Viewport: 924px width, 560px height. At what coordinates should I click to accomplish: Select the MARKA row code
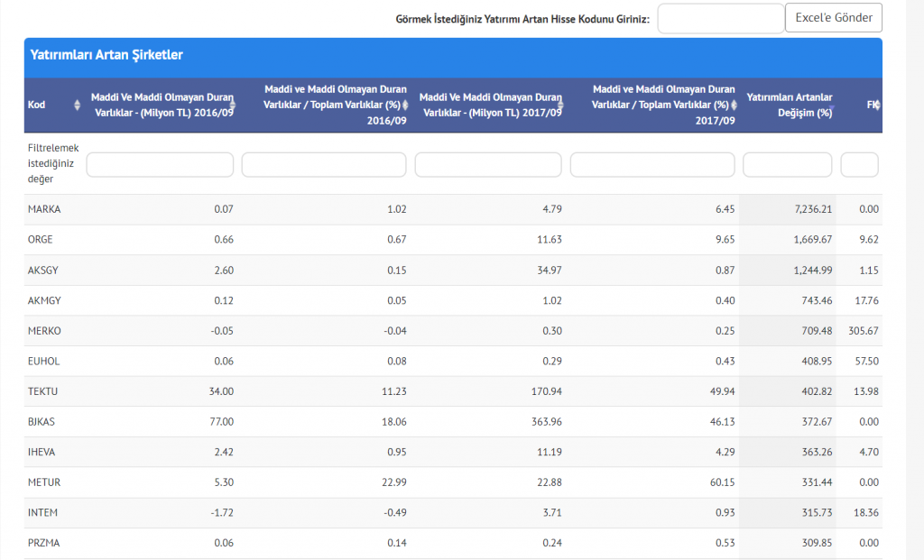click(44, 209)
